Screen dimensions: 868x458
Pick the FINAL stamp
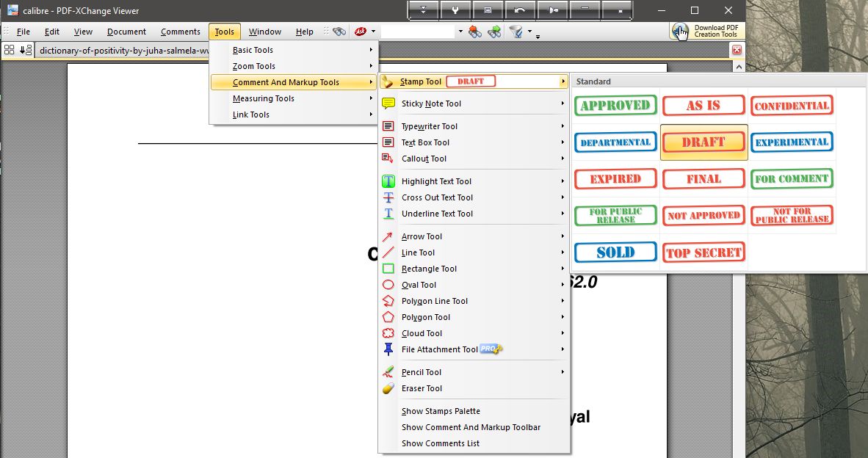(x=704, y=178)
